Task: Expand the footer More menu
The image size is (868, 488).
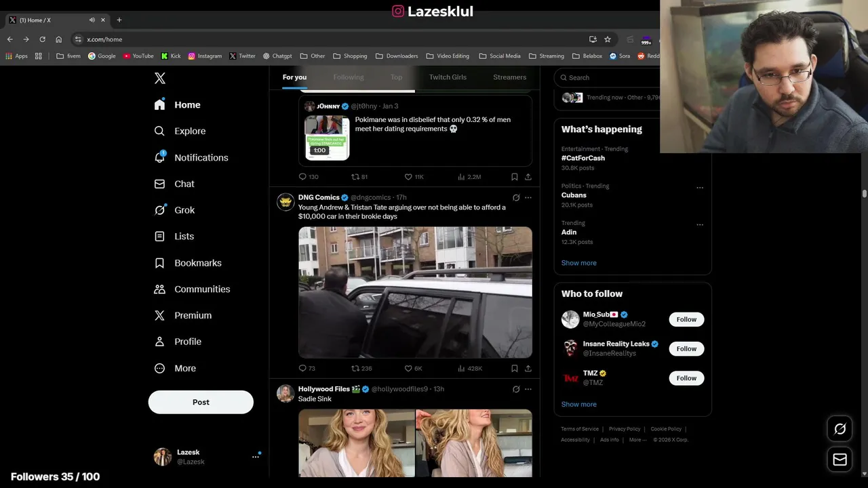Action: click(637, 440)
